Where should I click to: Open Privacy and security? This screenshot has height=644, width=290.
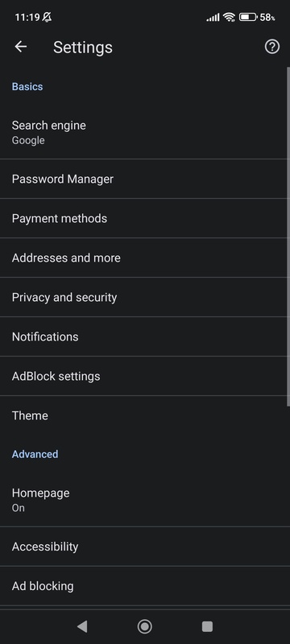click(145, 297)
